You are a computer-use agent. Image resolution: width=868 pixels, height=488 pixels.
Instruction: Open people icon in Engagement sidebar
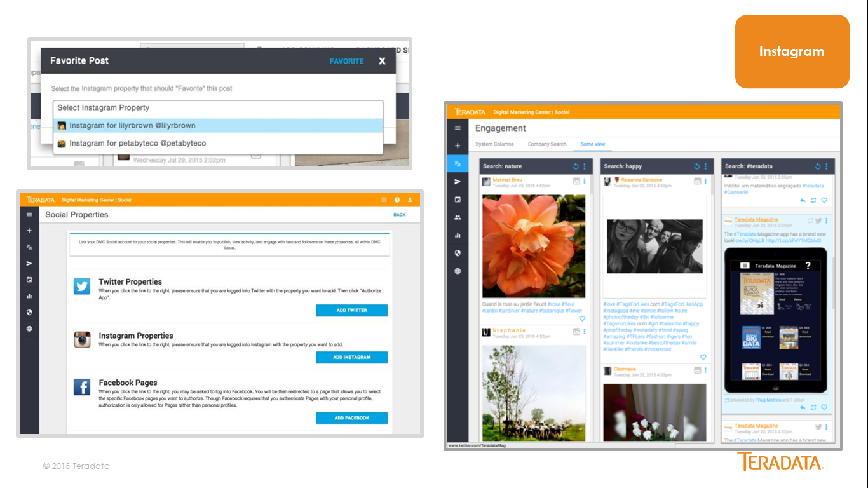pos(458,217)
